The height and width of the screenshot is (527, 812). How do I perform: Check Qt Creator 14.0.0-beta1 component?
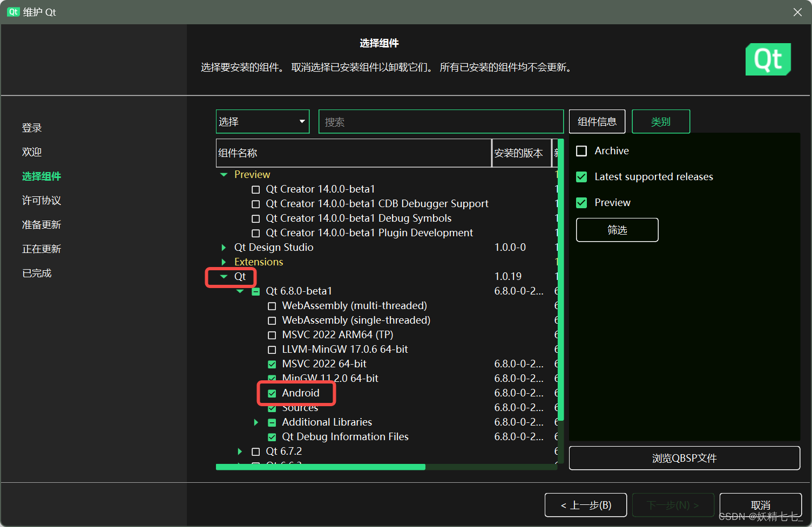[x=256, y=190]
